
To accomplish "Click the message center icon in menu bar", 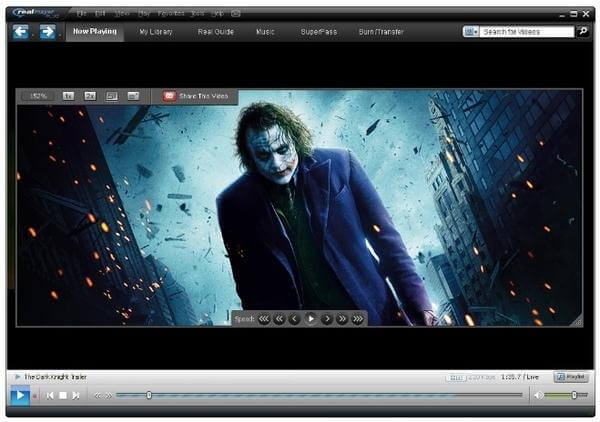I will [236, 13].
